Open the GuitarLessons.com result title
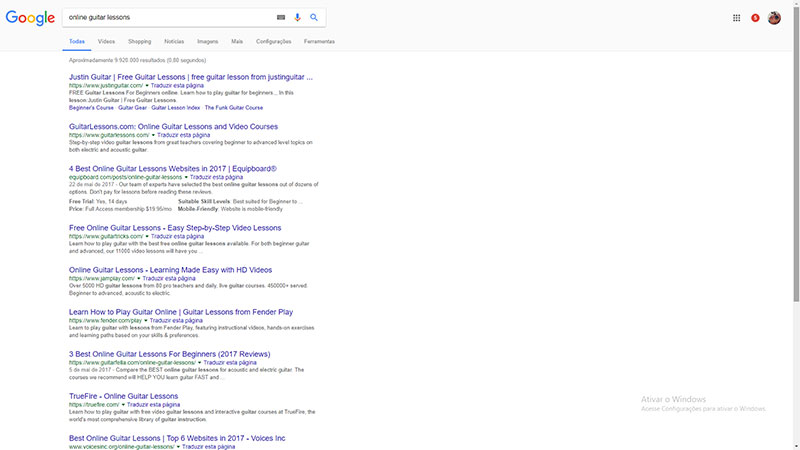 click(173, 127)
